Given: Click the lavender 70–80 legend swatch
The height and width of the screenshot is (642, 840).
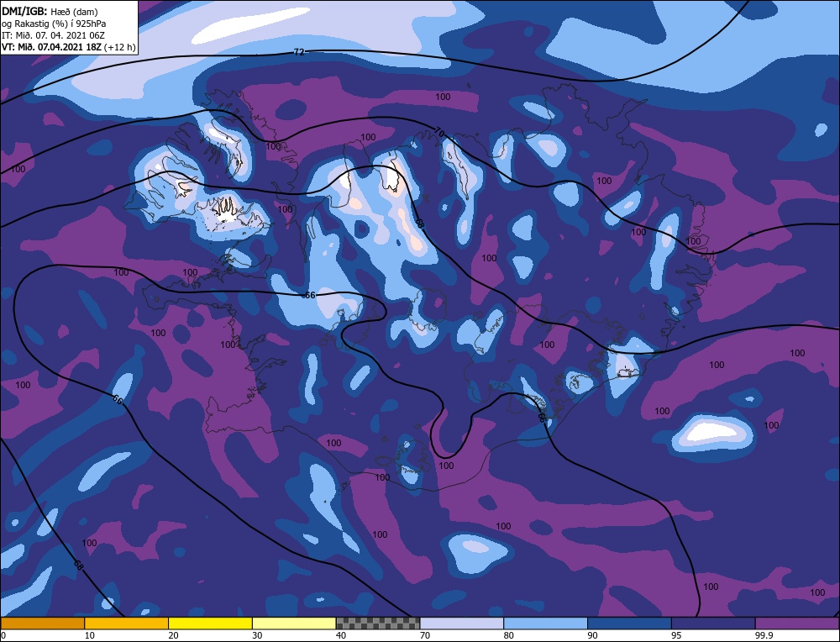Looking at the screenshot, I should 462,624.
